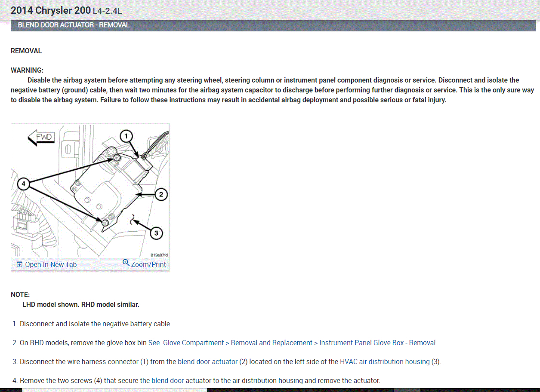Click the REMOVAL section heading

pyautogui.click(x=26, y=51)
